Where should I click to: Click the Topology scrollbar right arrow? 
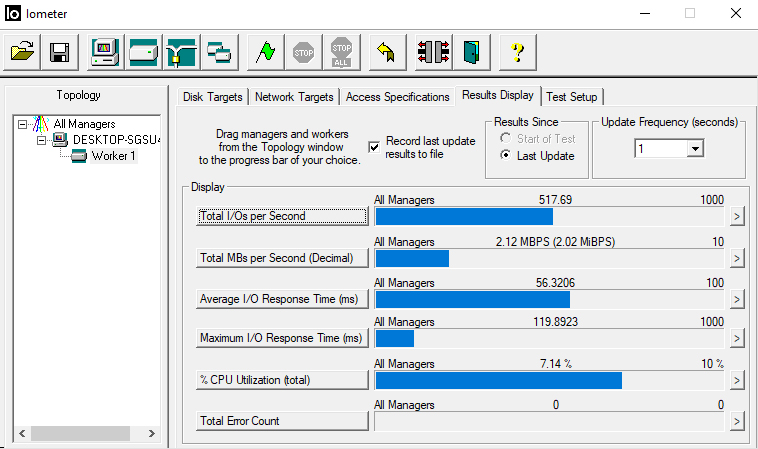coord(151,434)
